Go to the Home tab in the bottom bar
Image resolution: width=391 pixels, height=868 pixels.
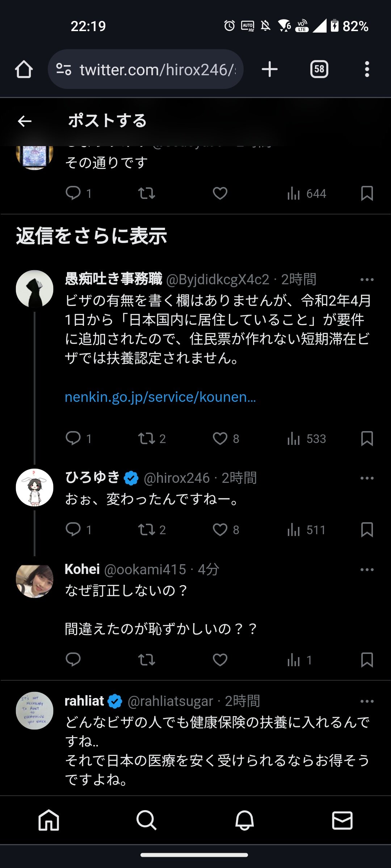point(49,820)
